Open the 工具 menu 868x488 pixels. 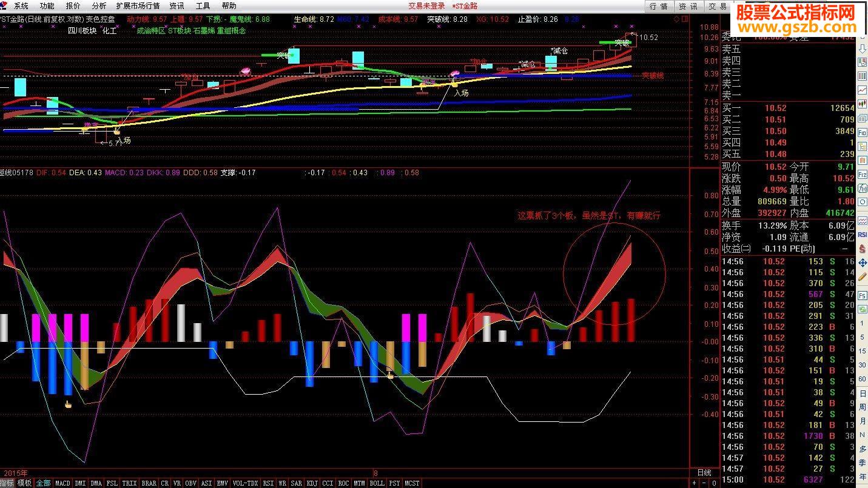pyautogui.click(x=203, y=5)
